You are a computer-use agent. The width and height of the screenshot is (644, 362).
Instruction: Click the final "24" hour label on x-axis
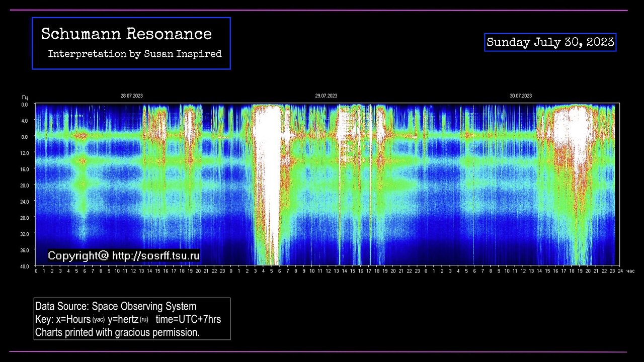pos(620,271)
